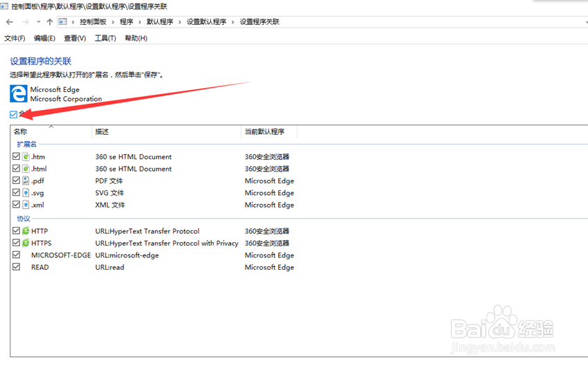Uncheck the HTTPS protocol checkbox
Viewport: 588px width, 368px height.
(x=16, y=242)
